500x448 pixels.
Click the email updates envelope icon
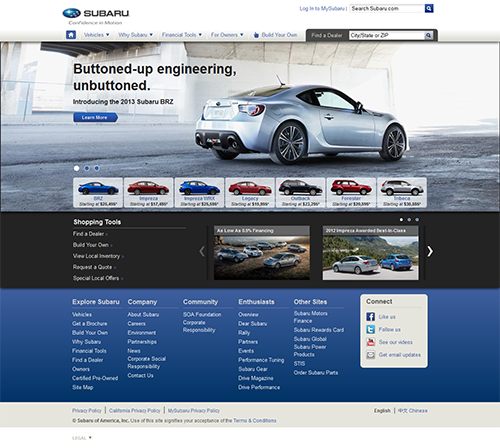click(x=371, y=355)
